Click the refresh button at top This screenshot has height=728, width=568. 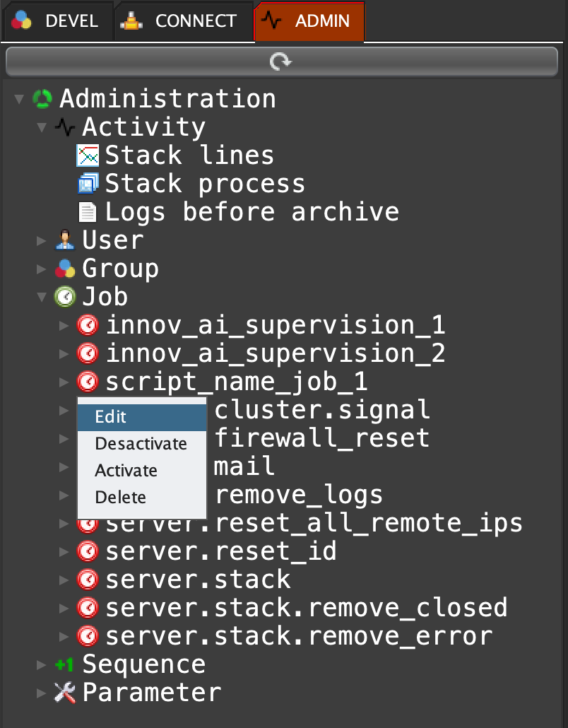[281, 62]
